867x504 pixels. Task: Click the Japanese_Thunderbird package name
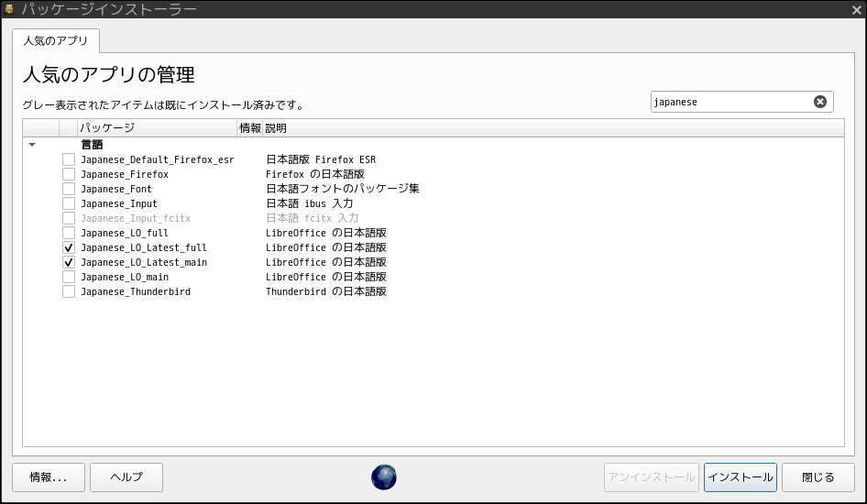click(136, 291)
